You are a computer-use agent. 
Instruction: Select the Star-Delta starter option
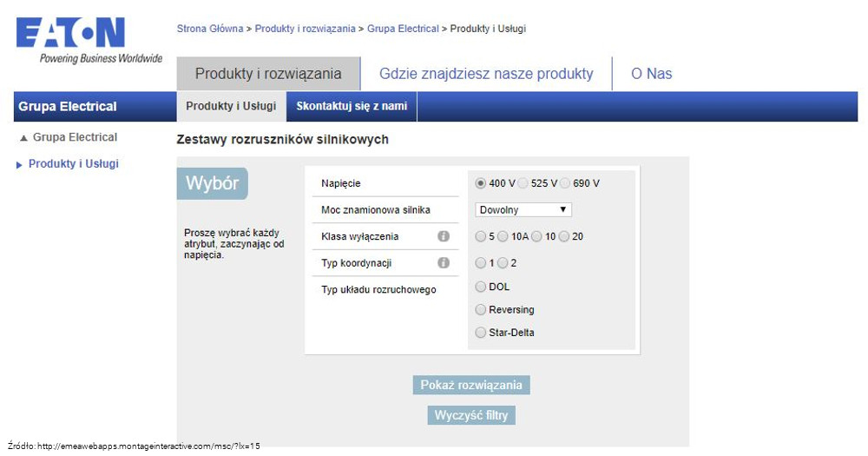(481, 333)
